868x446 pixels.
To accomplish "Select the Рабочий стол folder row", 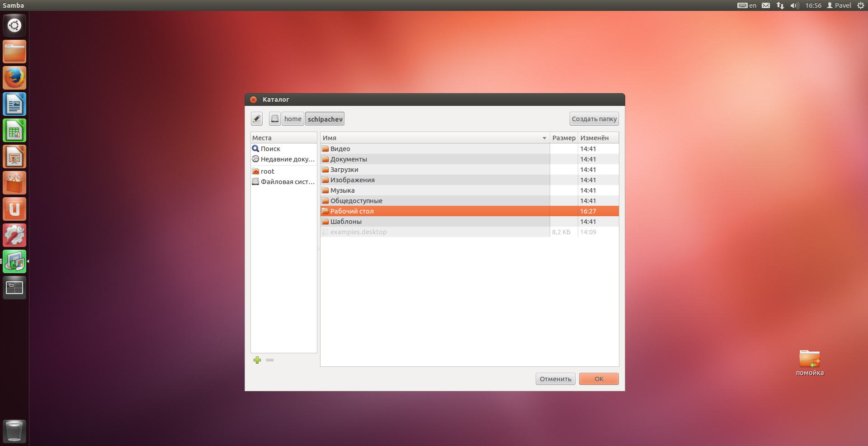I will click(470, 211).
